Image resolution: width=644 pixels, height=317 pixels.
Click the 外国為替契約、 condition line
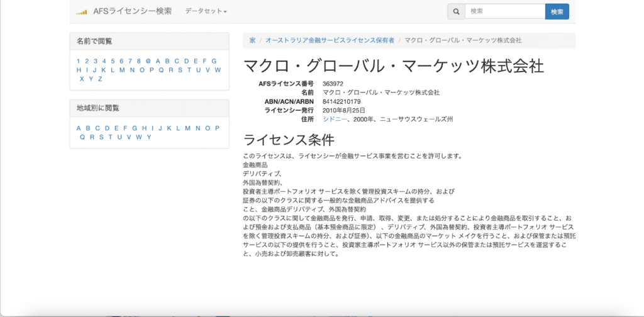(264, 183)
